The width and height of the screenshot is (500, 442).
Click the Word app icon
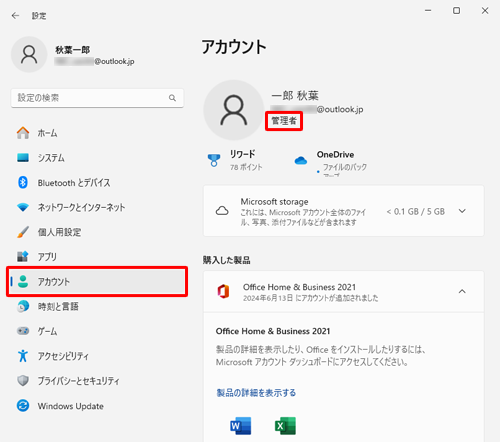(x=240, y=426)
